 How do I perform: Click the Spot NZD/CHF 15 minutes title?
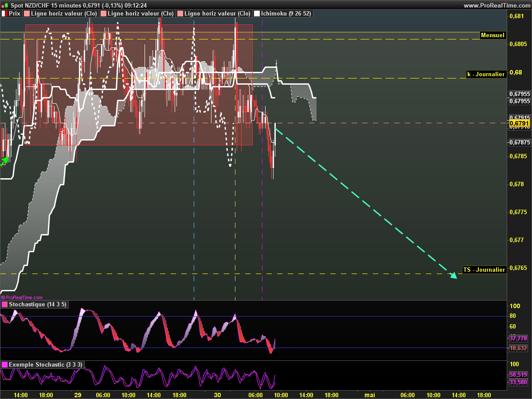pyautogui.click(x=46, y=5)
